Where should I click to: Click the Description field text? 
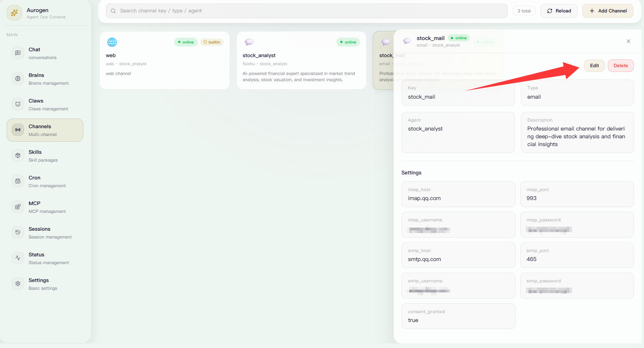(x=576, y=136)
